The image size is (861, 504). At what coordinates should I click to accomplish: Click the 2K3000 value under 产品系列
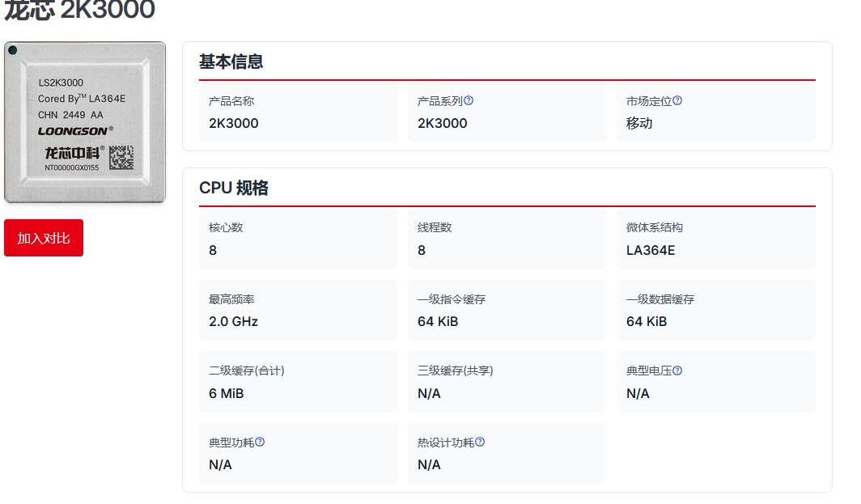[442, 123]
